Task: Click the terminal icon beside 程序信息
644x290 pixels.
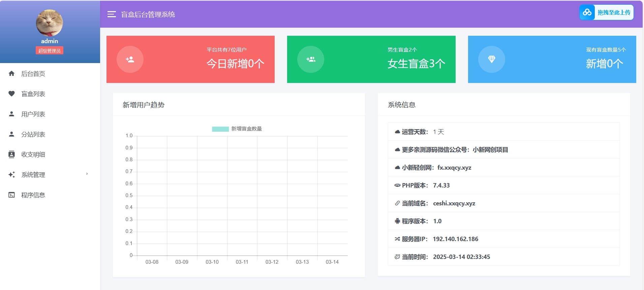Action: 11,195
